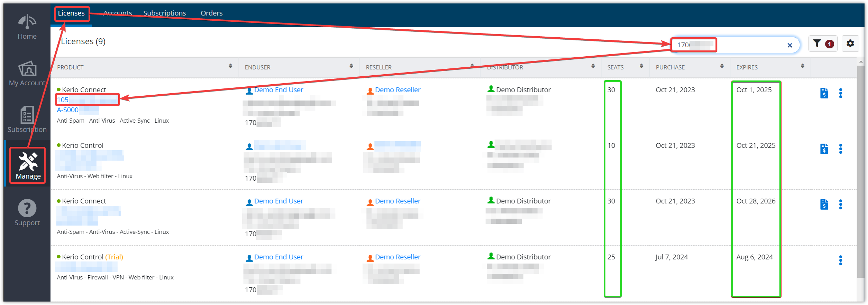The height and width of the screenshot is (305, 868).
Task: Click the seats value 10
Action: (x=611, y=145)
